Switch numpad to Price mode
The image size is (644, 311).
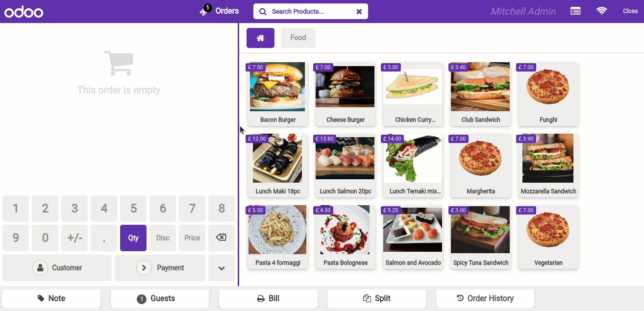pos(192,238)
